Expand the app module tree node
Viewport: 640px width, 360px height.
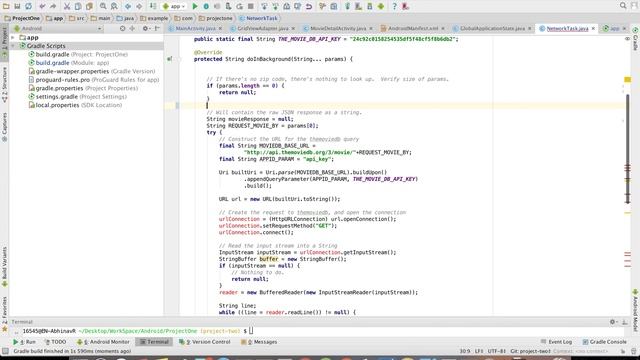(13, 38)
